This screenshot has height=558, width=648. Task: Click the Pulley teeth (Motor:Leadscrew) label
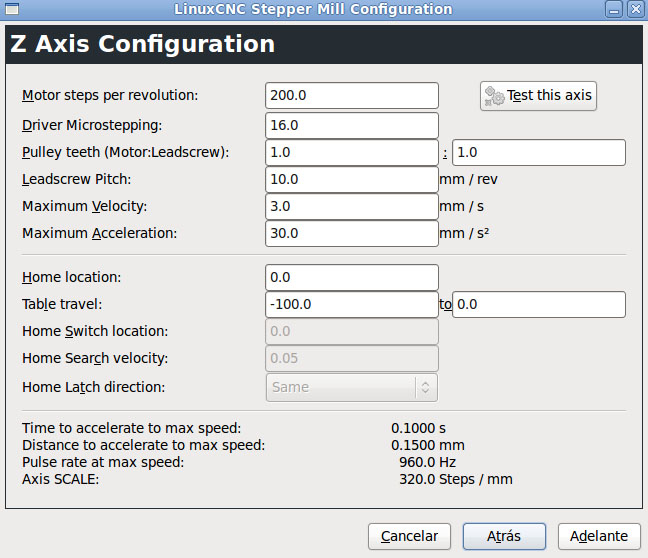coord(126,153)
